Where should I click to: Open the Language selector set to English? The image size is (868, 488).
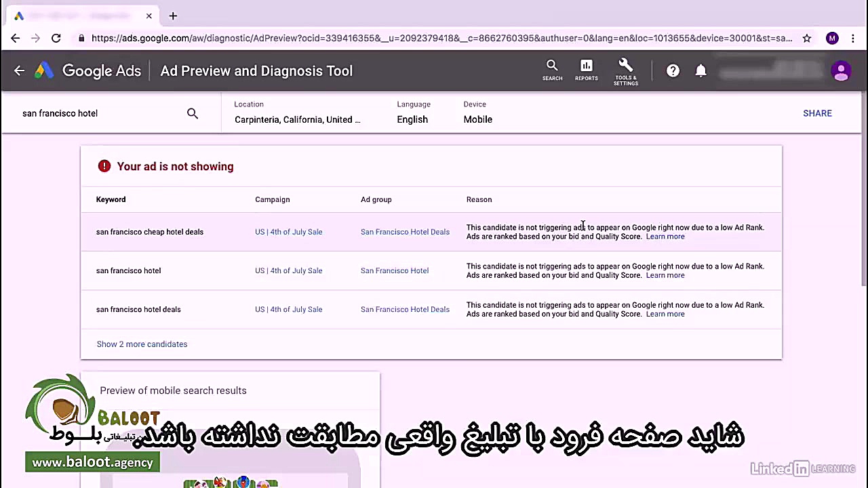point(412,119)
